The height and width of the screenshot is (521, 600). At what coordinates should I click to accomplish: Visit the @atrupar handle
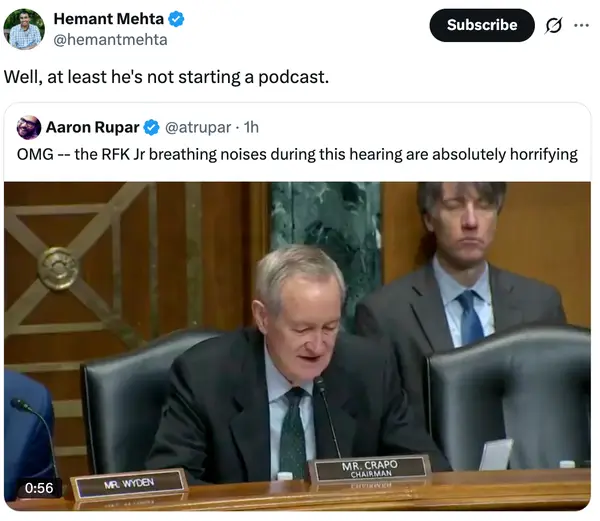pyautogui.click(x=198, y=127)
